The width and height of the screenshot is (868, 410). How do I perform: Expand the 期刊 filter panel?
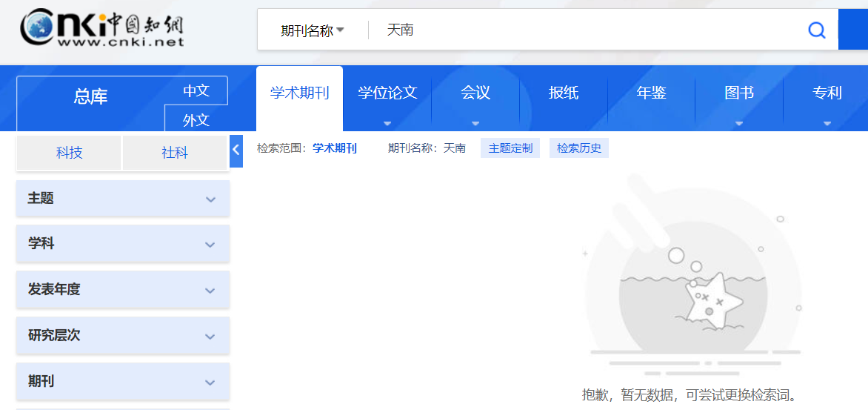(x=123, y=382)
